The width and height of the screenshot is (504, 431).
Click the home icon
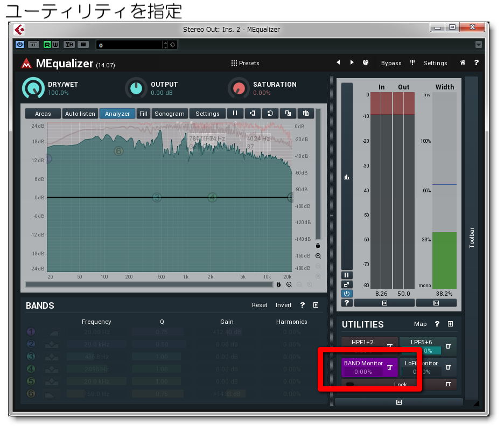pyautogui.click(x=463, y=62)
